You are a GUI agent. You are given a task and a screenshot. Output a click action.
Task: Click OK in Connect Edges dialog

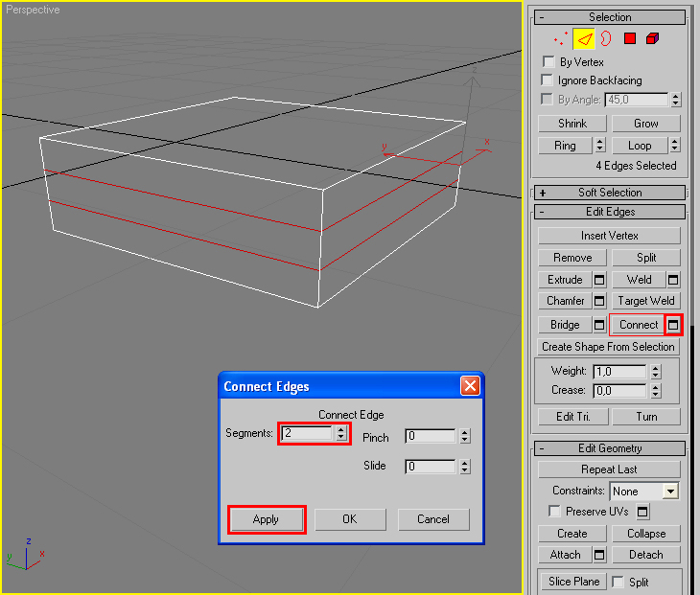pyautogui.click(x=350, y=519)
